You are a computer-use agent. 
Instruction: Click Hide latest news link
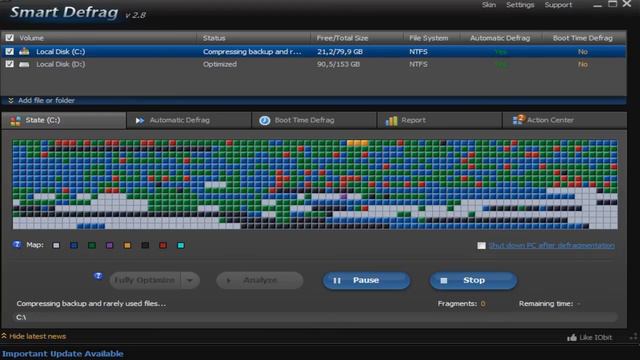38,336
